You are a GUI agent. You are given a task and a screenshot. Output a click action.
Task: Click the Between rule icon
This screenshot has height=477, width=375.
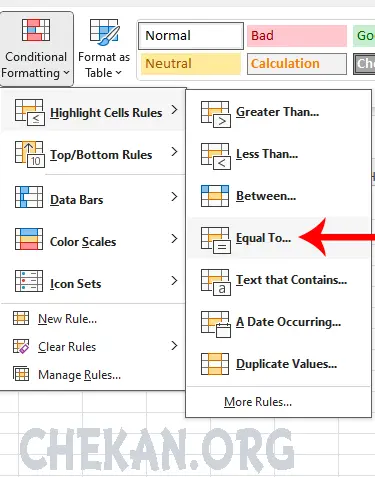click(215, 196)
